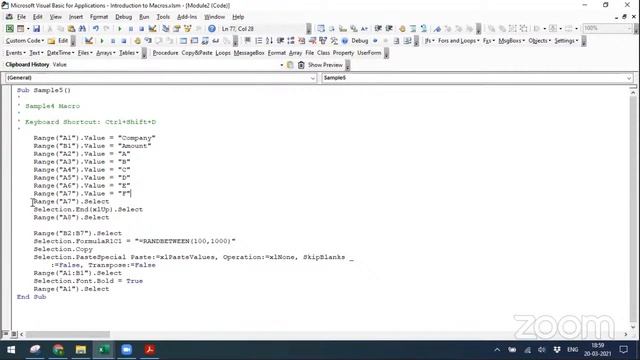Click the MessageBox toolbar button
The image size is (640, 360).
249,53
